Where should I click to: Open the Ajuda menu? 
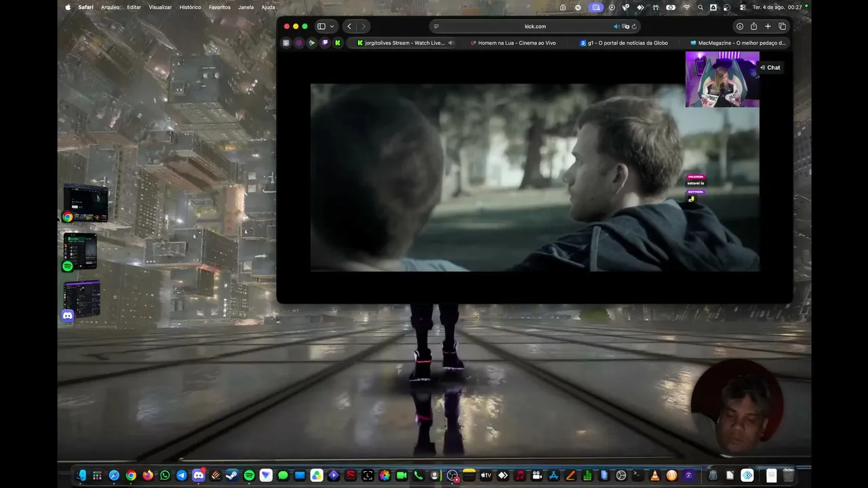click(x=269, y=7)
